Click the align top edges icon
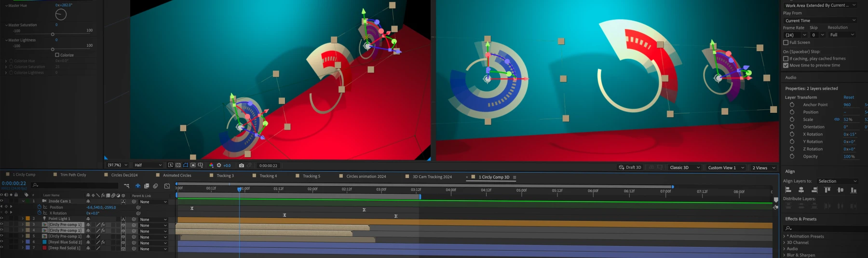Image resolution: width=868 pixels, height=258 pixels. tap(827, 190)
